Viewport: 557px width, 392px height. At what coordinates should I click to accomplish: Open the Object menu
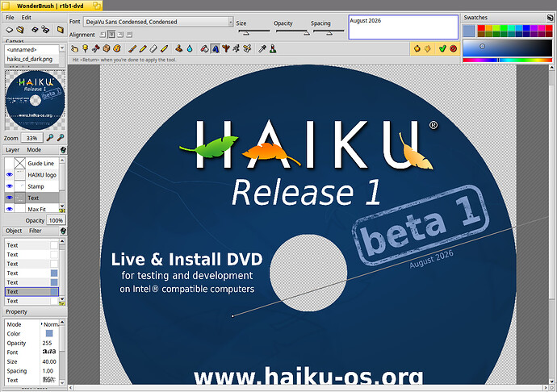14,231
